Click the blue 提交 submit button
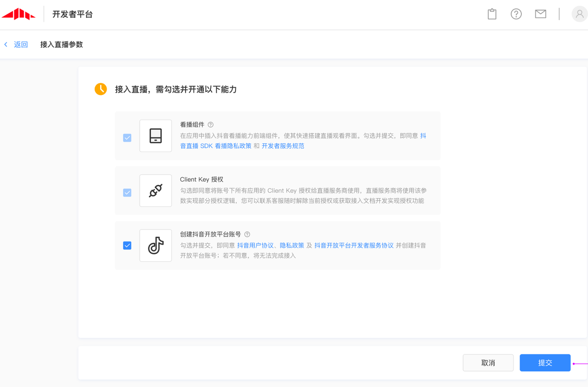Viewport: 588px width, 387px height. (545, 363)
